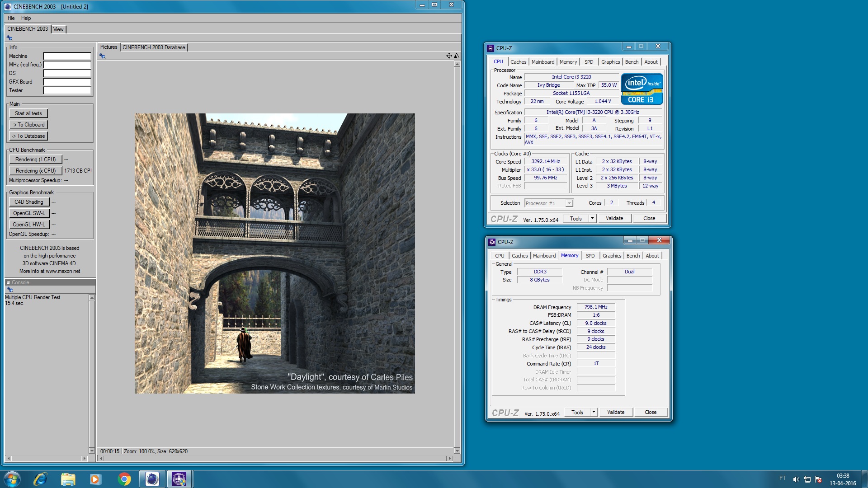Open Google Chrome from taskbar
This screenshot has height=488, width=868.
pos(124,479)
